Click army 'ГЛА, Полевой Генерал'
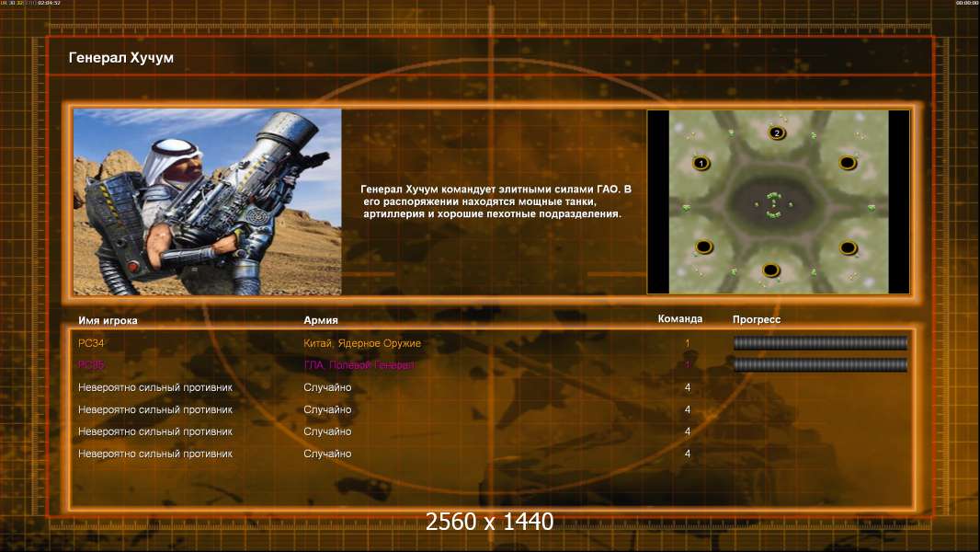Viewport: 980px width, 552px height. click(x=359, y=365)
